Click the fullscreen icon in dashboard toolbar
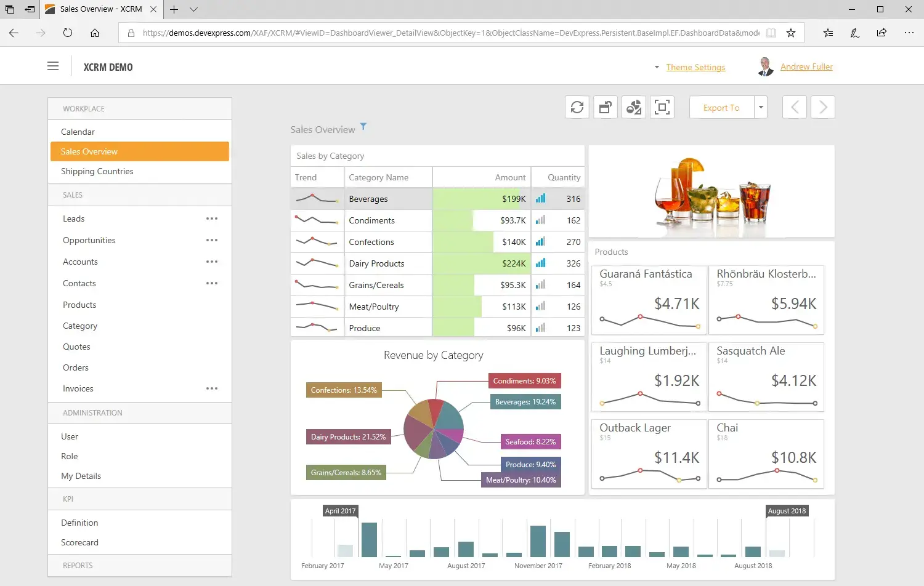Viewport: 924px width, 586px height. pyautogui.click(x=662, y=107)
